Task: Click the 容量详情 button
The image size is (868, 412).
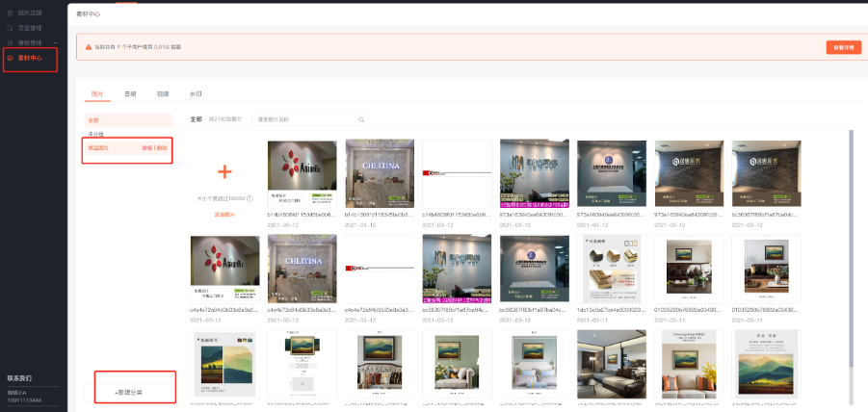Action: [843, 47]
